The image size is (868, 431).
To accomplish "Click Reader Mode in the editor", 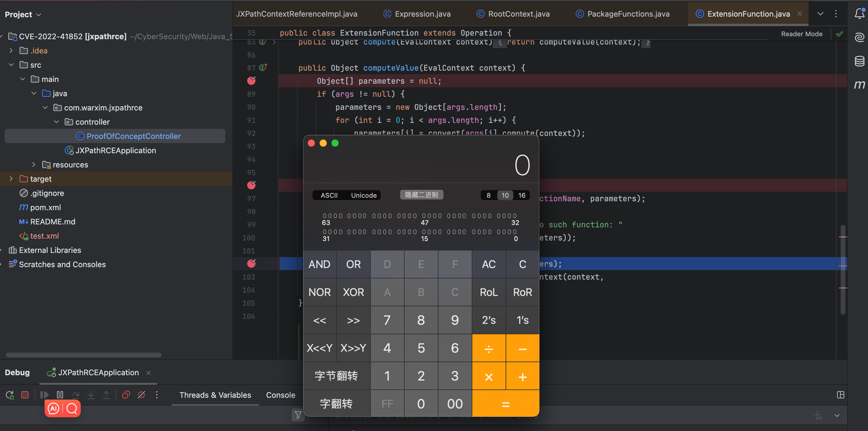I will point(802,34).
